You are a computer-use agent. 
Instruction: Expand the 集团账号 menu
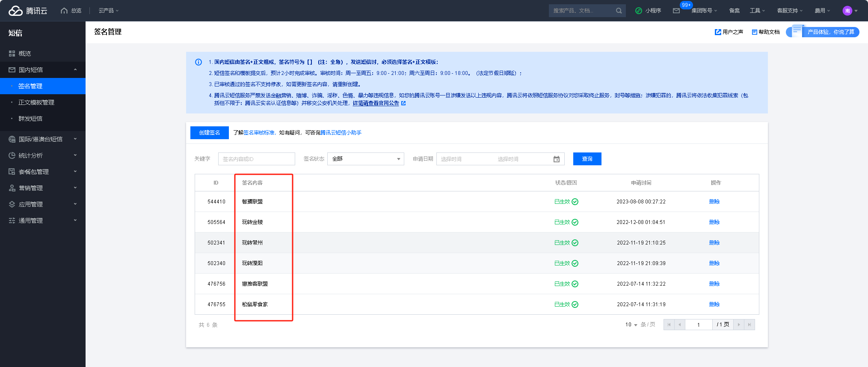(x=704, y=11)
